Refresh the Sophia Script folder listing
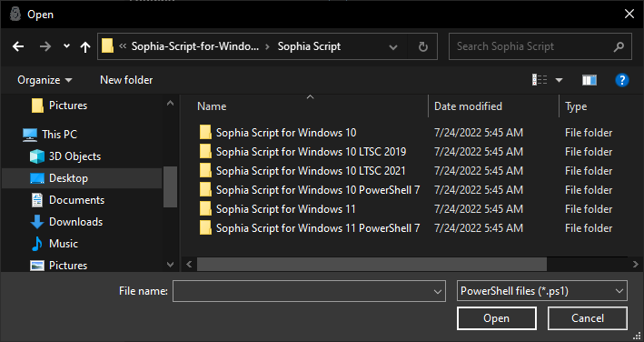644x342 pixels. (422, 47)
